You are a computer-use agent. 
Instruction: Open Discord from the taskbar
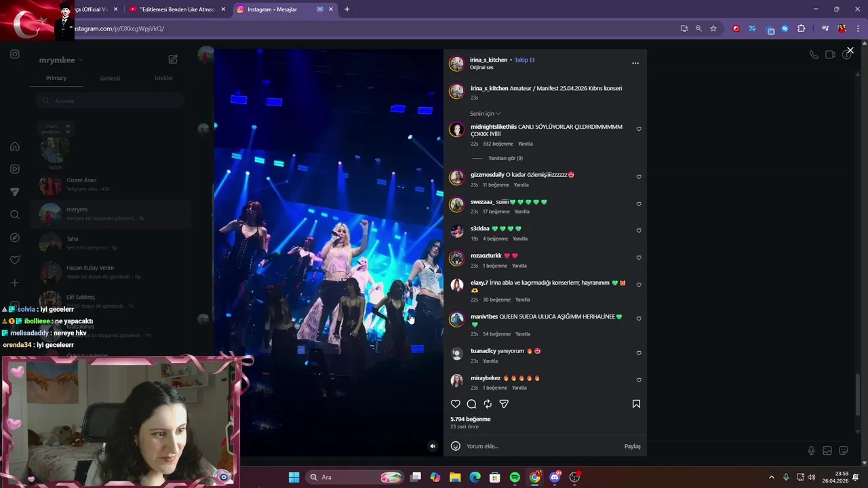click(555, 477)
